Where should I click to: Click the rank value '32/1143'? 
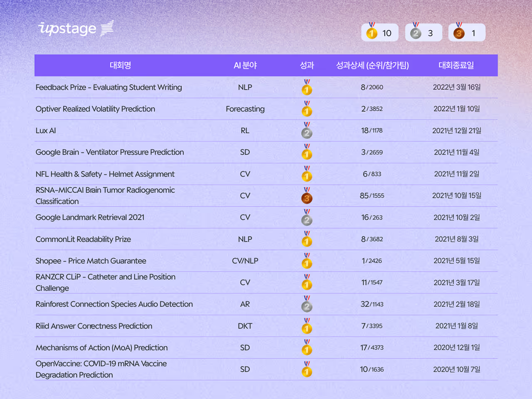point(372,304)
